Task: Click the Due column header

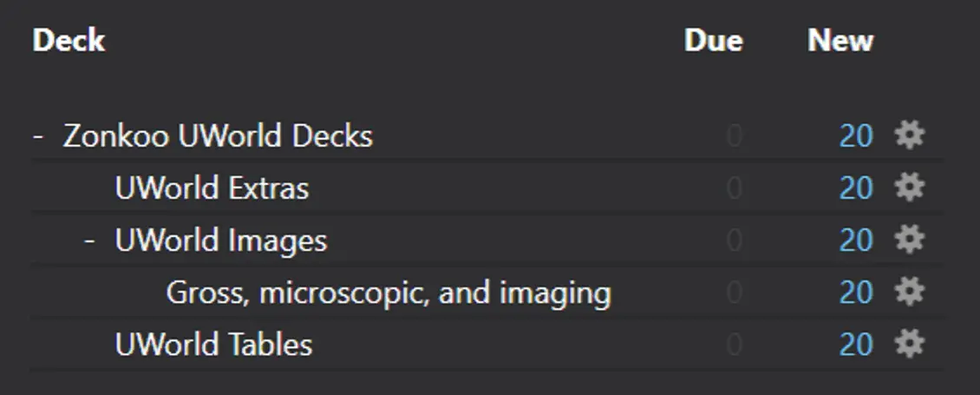Action: 713,41
